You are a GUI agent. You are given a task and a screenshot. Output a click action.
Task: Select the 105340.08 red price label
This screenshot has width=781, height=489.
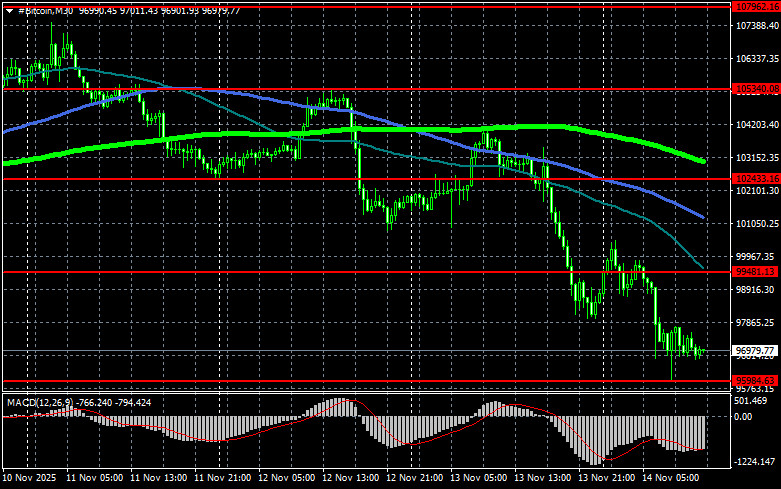click(x=756, y=89)
